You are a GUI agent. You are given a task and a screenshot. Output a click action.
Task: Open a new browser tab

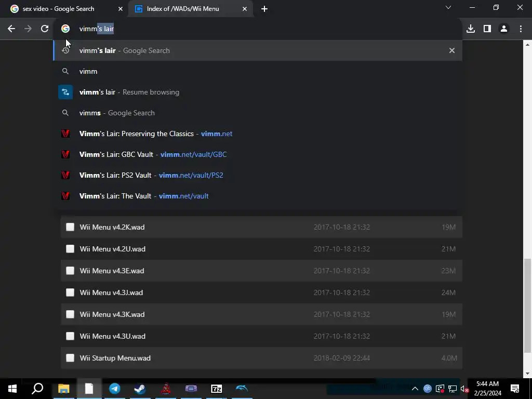point(264,9)
